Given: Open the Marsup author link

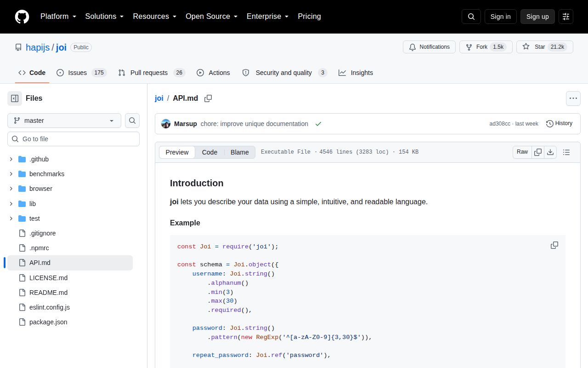Looking at the screenshot, I should 186,124.
